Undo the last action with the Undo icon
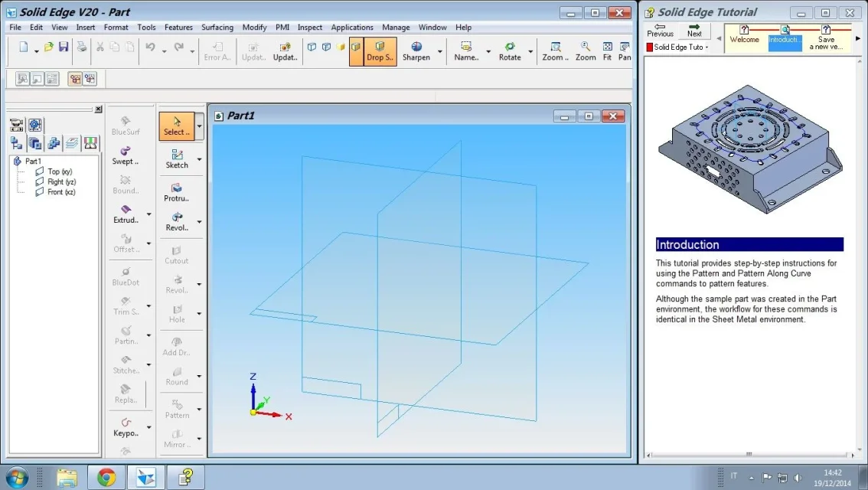The image size is (868, 490). (x=150, y=47)
